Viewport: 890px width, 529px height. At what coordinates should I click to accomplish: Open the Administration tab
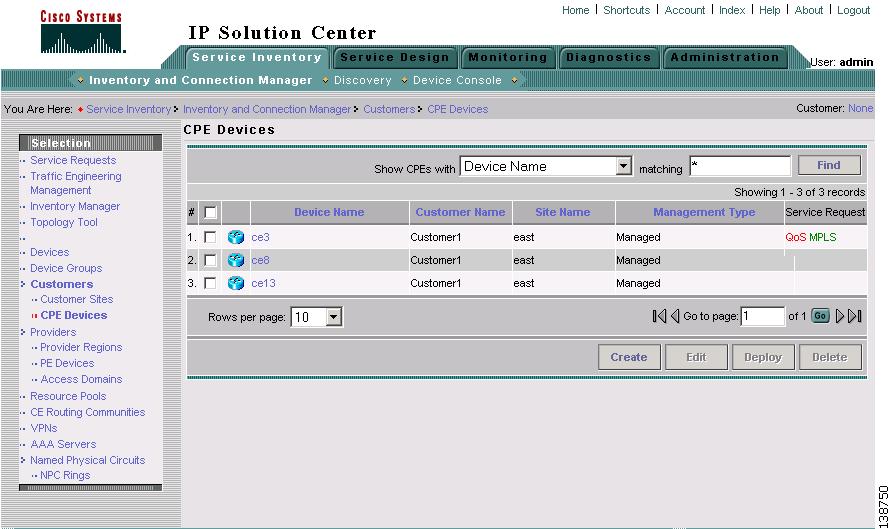tap(725, 57)
